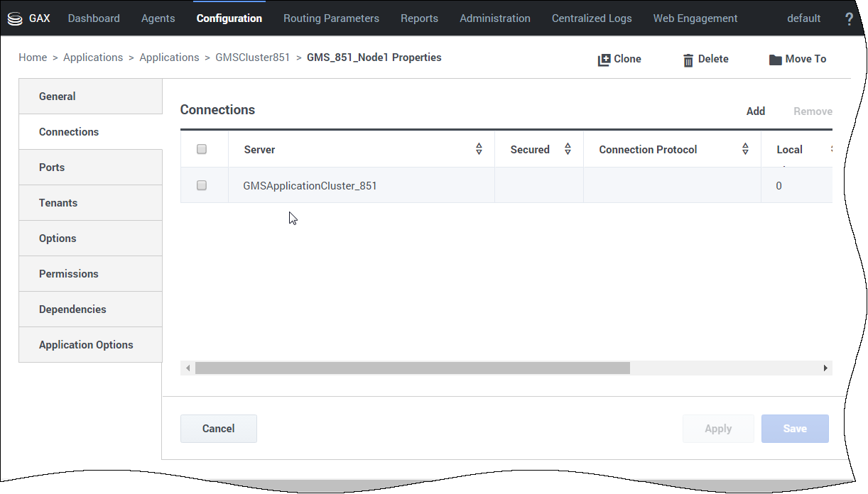Sort the Connection Protocol column
The image size is (868, 494).
tap(745, 149)
